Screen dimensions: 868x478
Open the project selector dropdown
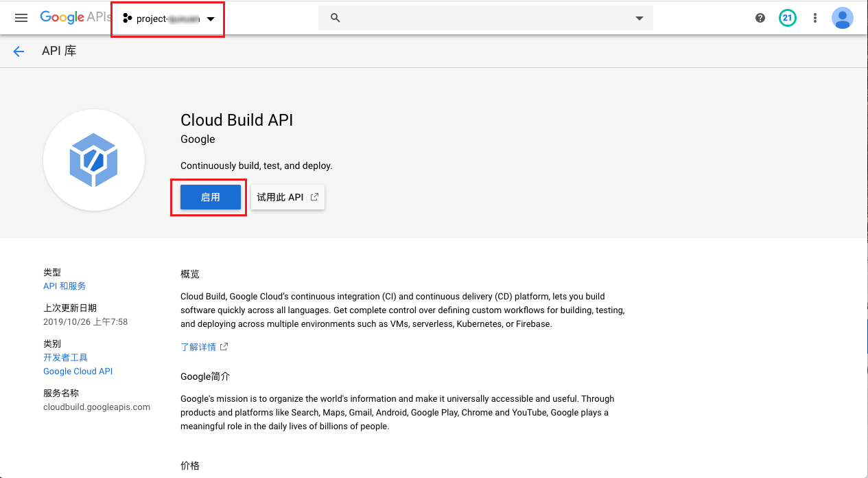pos(169,19)
